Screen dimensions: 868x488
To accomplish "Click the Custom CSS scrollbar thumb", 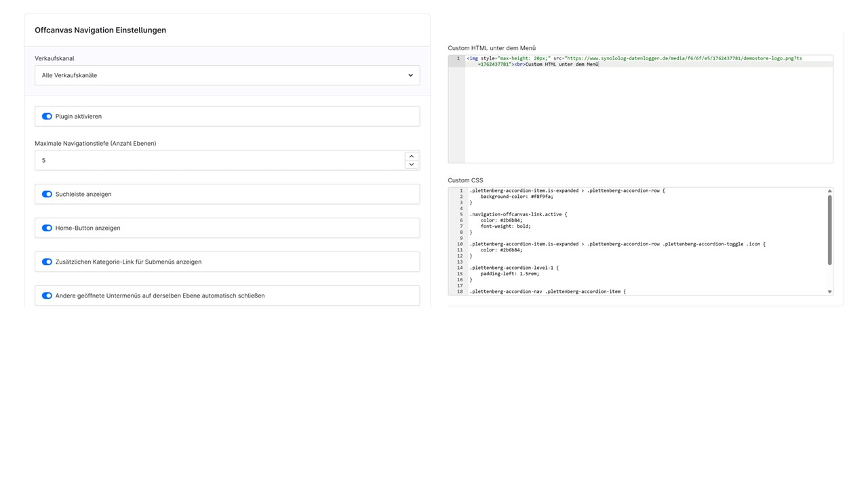I will tap(829, 230).
